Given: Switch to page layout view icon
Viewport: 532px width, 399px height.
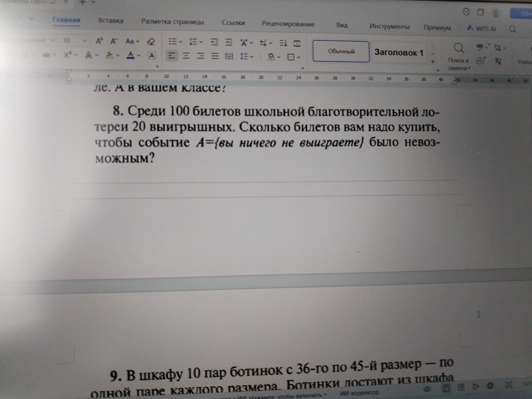Looking at the screenshot, I should pos(446,388).
